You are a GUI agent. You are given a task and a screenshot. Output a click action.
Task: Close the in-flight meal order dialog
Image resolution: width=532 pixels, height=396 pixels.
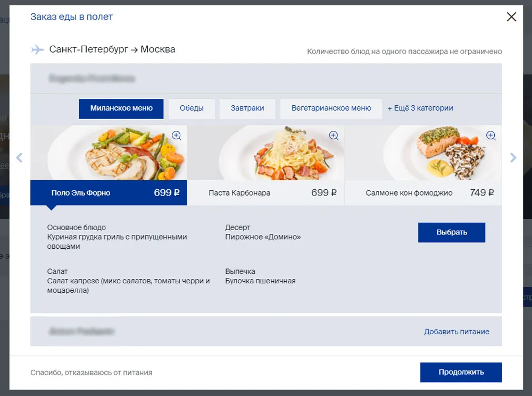tap(511, 17)
